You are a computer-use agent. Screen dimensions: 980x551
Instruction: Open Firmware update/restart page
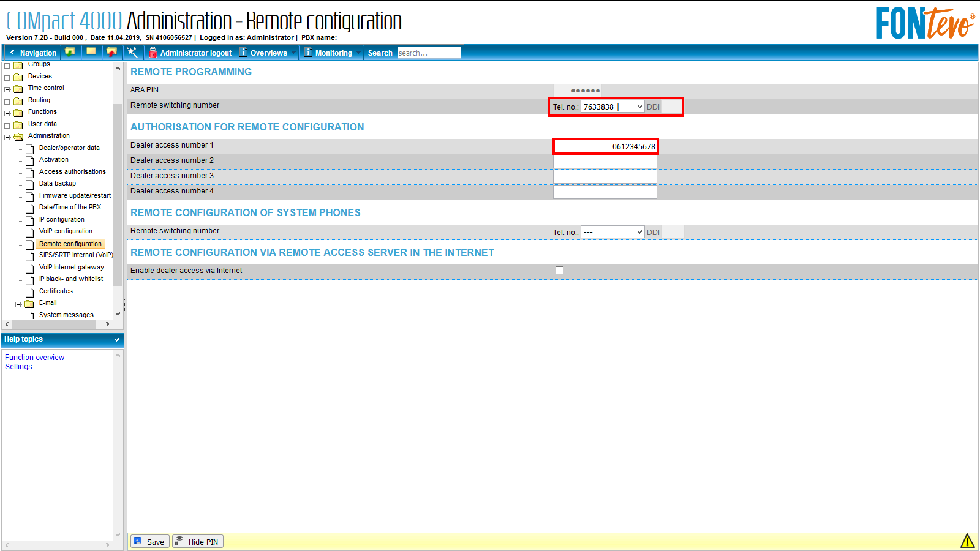click(75, 195)
